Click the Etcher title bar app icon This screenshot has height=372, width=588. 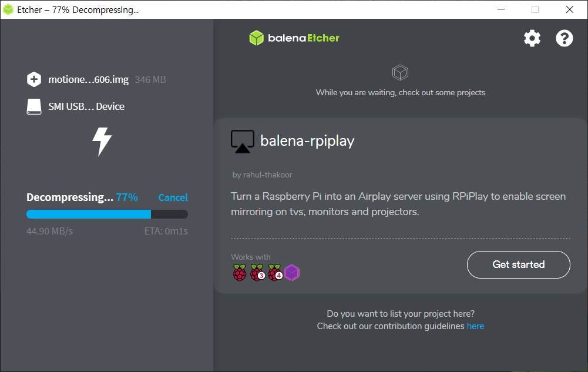click(8, 9)
